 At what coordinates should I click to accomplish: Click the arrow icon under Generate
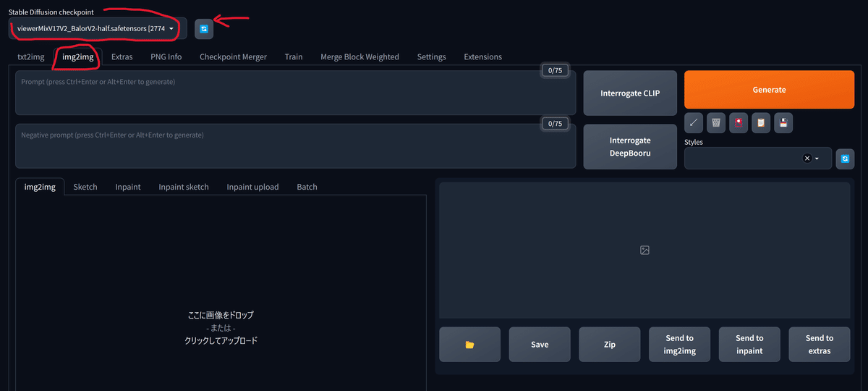pyautogui.click(x=694, y=123)
